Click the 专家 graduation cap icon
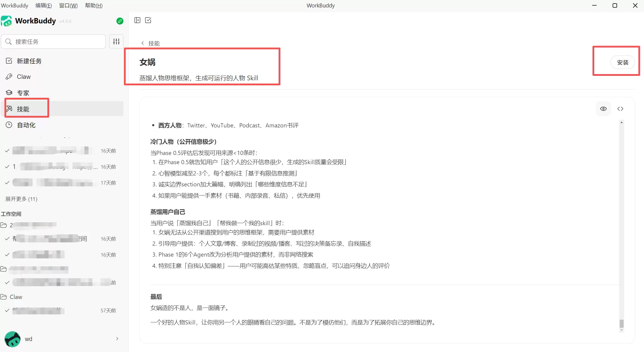644x352 pixels. [x=9, y=93]
